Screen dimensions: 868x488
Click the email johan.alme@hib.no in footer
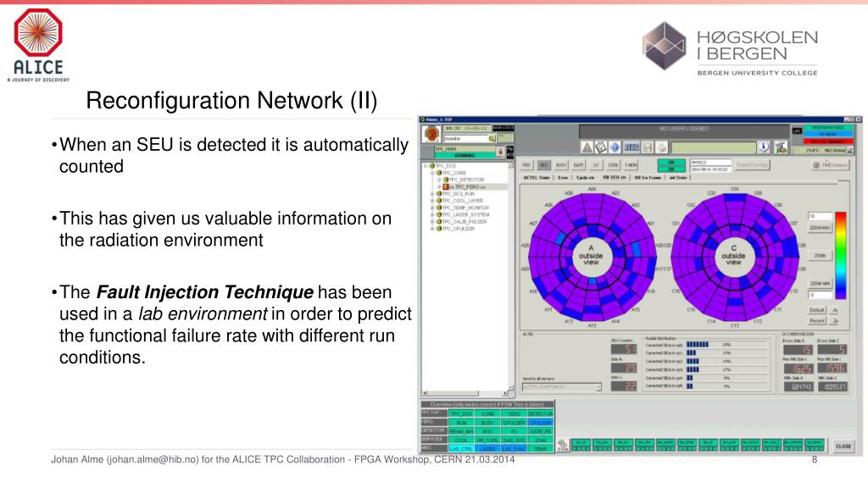click(x=153, y=459)
